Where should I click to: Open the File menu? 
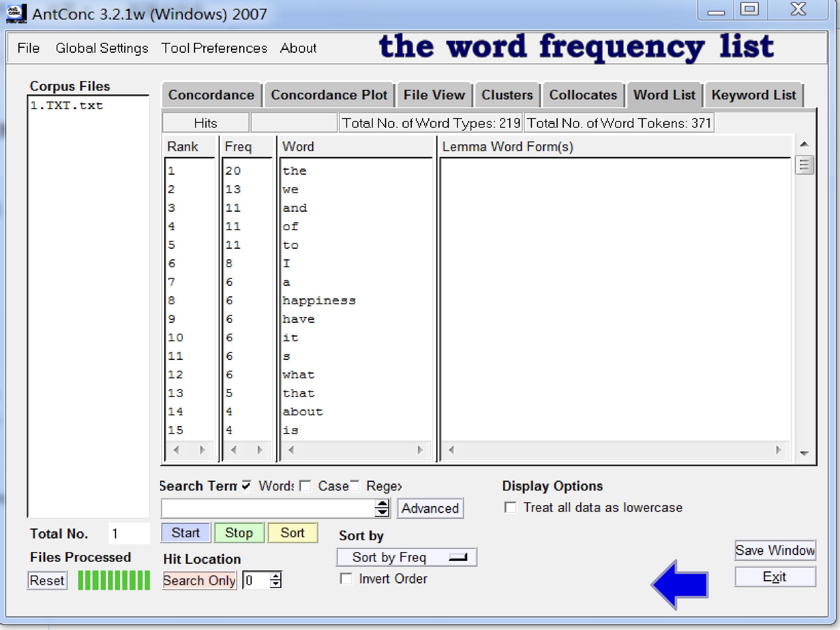point(29,48)
